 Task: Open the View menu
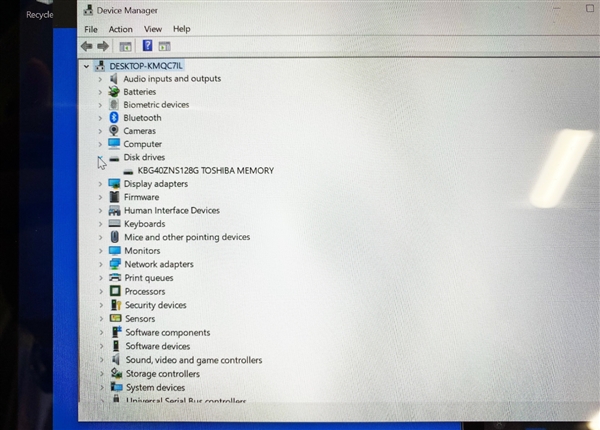[153, 29]
